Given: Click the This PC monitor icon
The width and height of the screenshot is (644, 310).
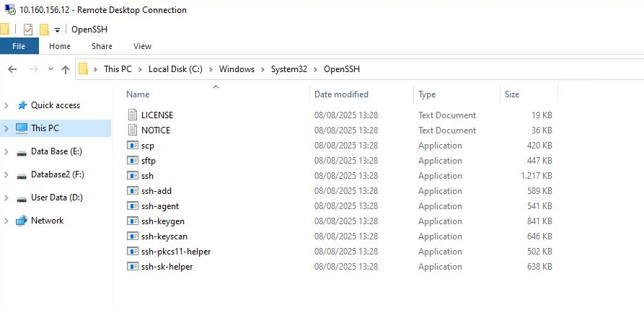Looking at the screenshot, I should 22,128.
